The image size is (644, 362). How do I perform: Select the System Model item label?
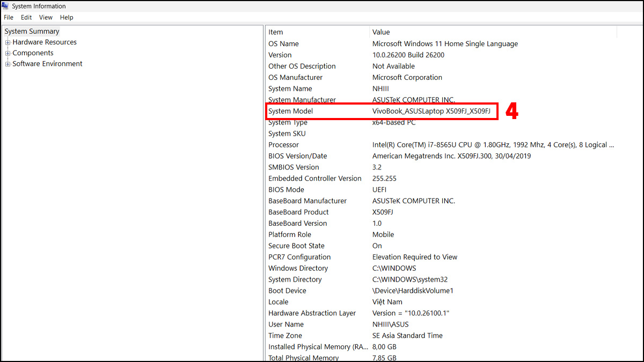click(290, 111)
